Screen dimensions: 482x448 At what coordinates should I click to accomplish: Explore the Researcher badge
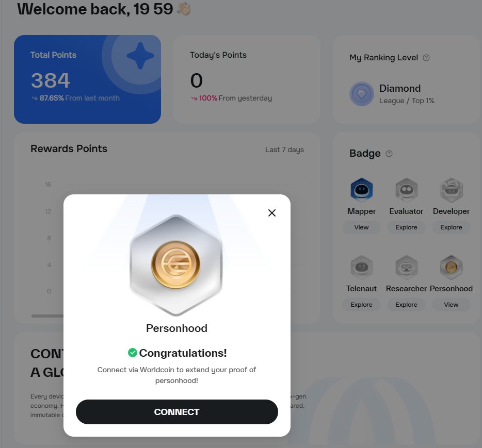406,305
